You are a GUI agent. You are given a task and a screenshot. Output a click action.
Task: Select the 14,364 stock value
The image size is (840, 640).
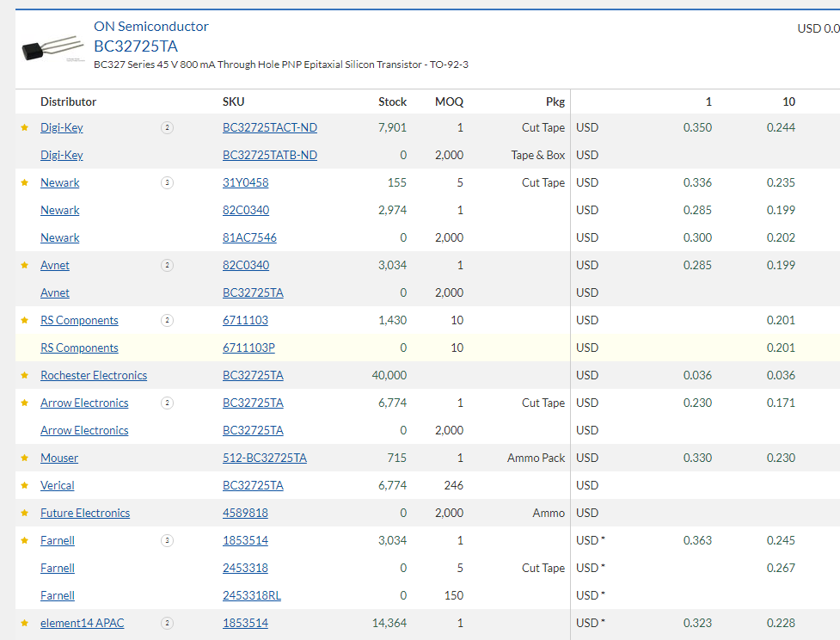click(x=389, y=624)
